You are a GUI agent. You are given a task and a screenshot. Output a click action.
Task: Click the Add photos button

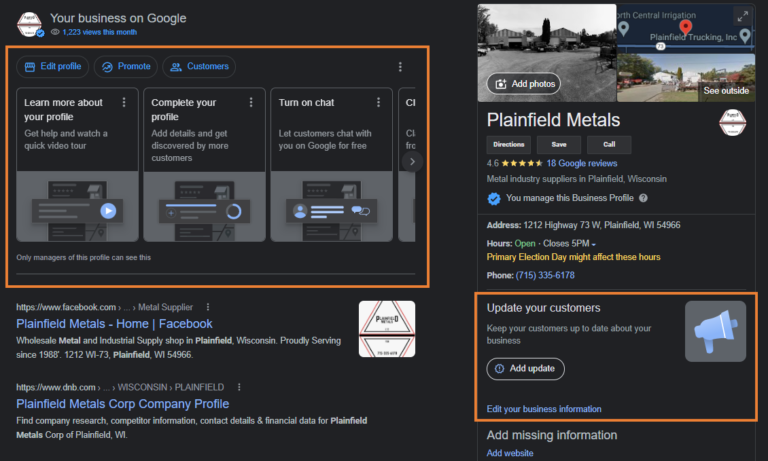coord(524,84)
